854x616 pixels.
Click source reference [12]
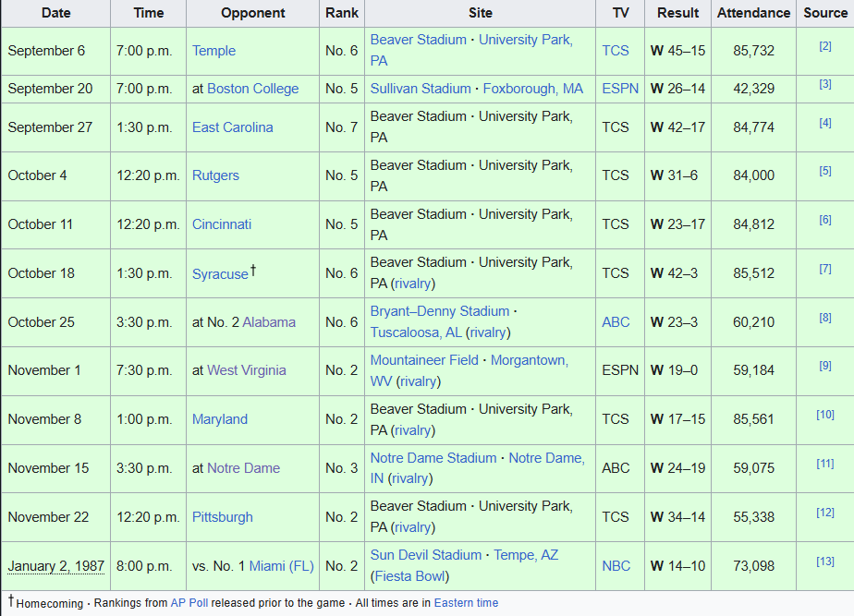point(825,513)
